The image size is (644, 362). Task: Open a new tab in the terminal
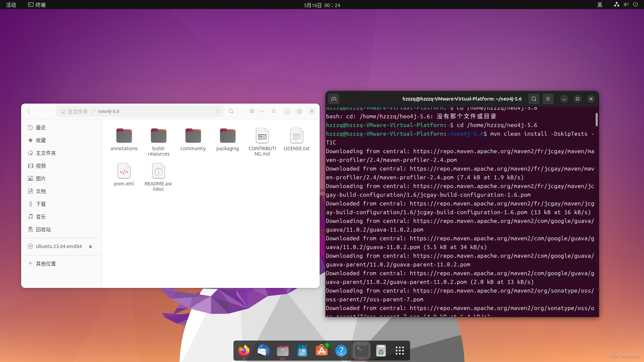tap(334, 99)
